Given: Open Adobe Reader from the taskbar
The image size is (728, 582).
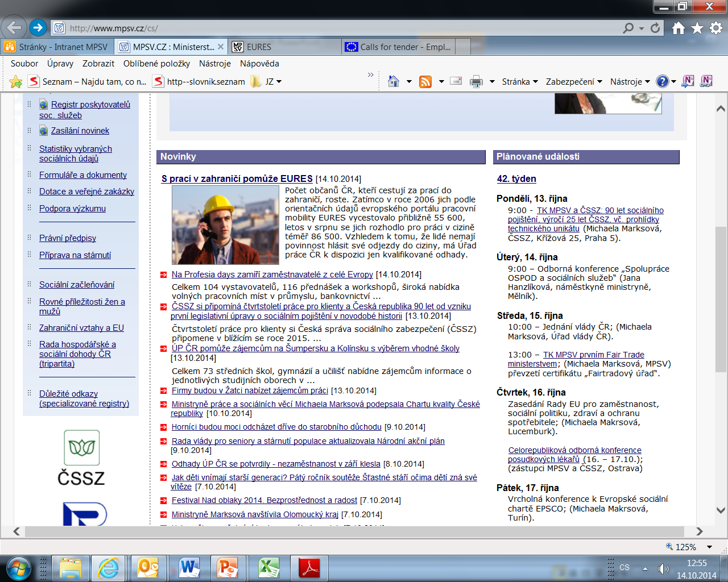Looking at the screenshot, I should click(310, 568).
